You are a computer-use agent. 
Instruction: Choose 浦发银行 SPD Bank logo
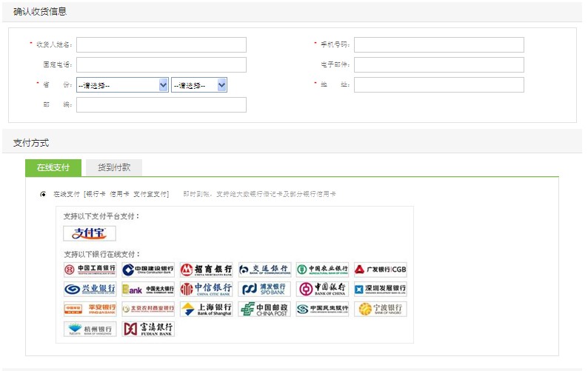pyautogui.click(x=264, y=290)
